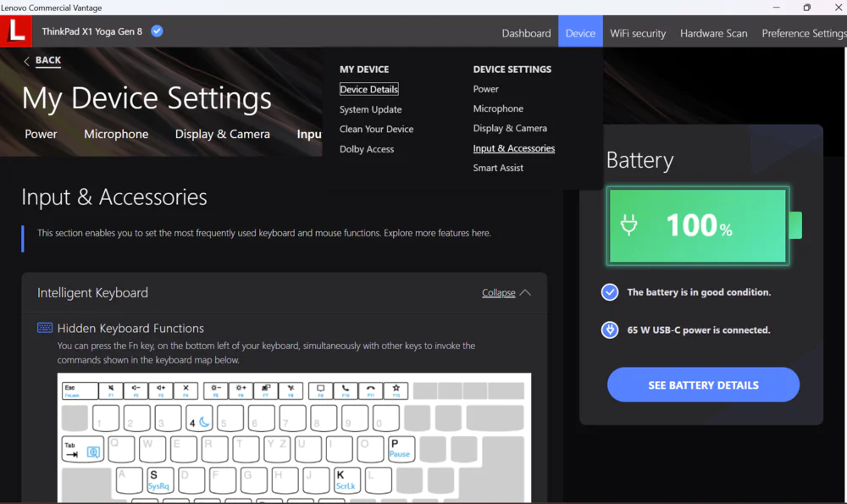Open Dolby Access menu entry
This screenshot has height=504, width=847.
[x=367, y=149]
